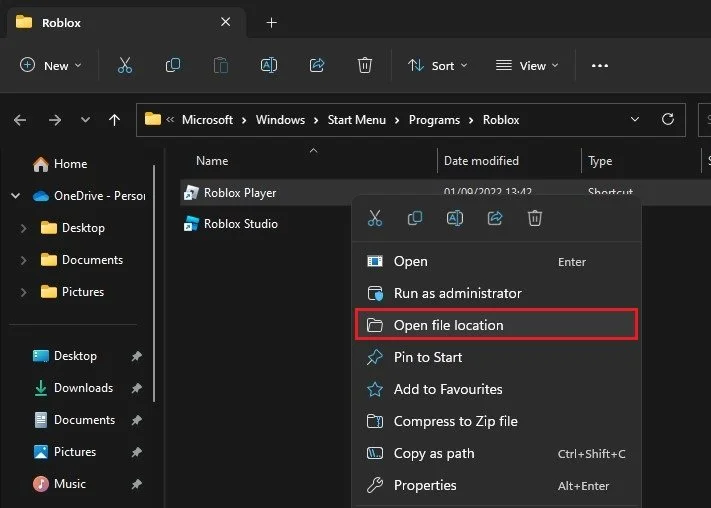Select Open in the context menu

point(497,262)
